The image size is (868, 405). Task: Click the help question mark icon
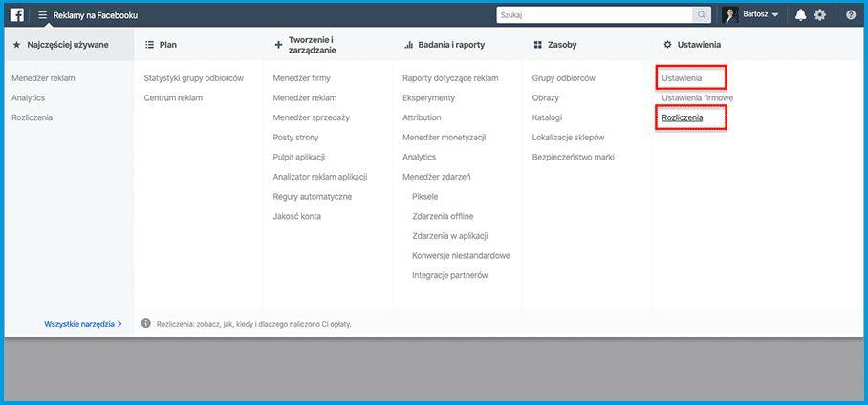851,15
